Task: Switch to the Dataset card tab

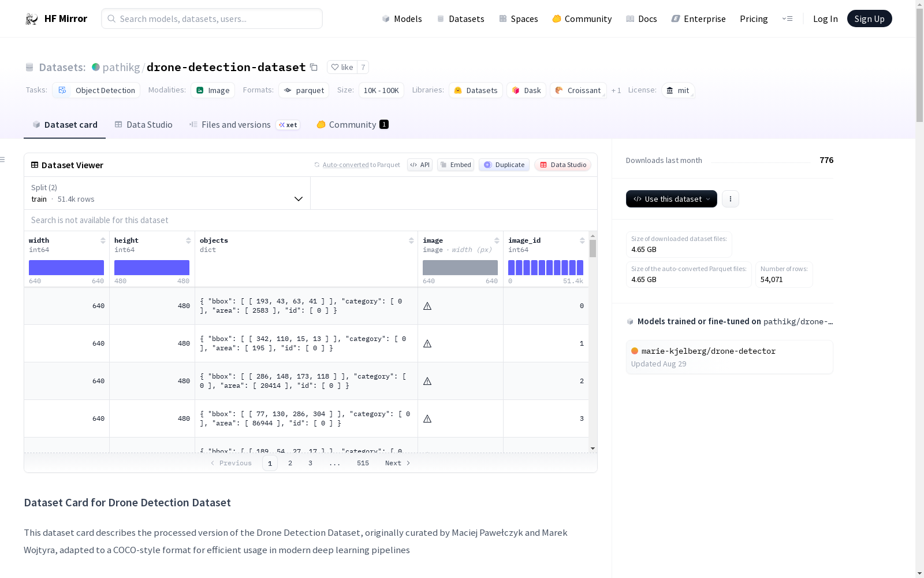Action: pyautogui.click(x=65, y=125)
